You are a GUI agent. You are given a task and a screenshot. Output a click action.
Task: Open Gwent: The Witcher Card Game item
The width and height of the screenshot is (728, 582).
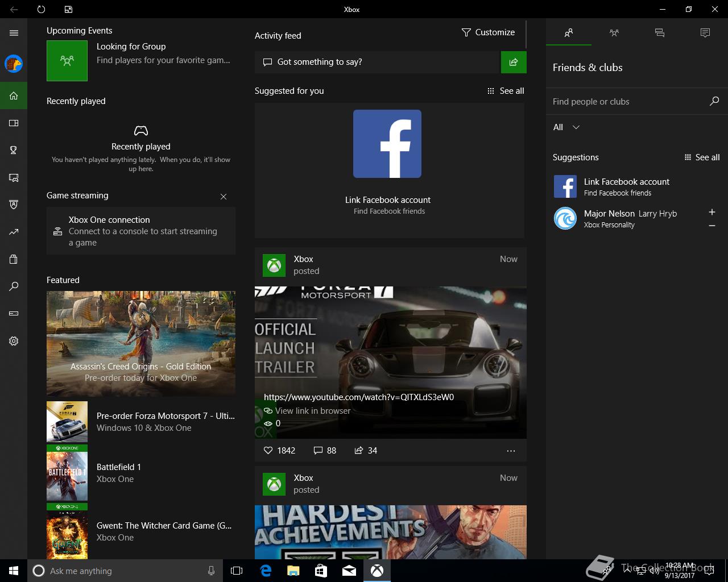point(141,531)
